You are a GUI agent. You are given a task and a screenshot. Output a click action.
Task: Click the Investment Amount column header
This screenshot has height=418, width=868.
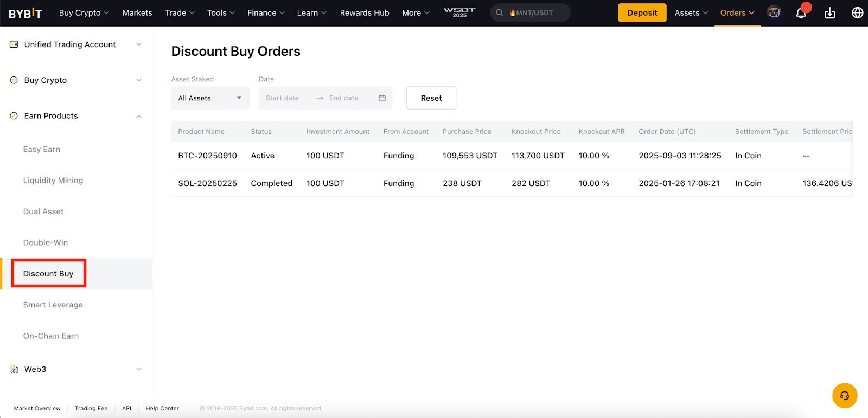pos(338,132)
